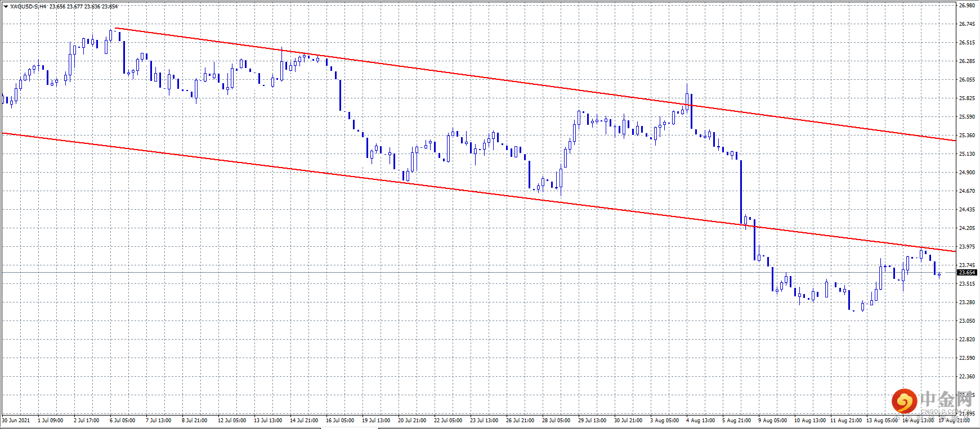Click the 26 Jul 21:00 time label
980x429 pixels.
coord(520,421)
